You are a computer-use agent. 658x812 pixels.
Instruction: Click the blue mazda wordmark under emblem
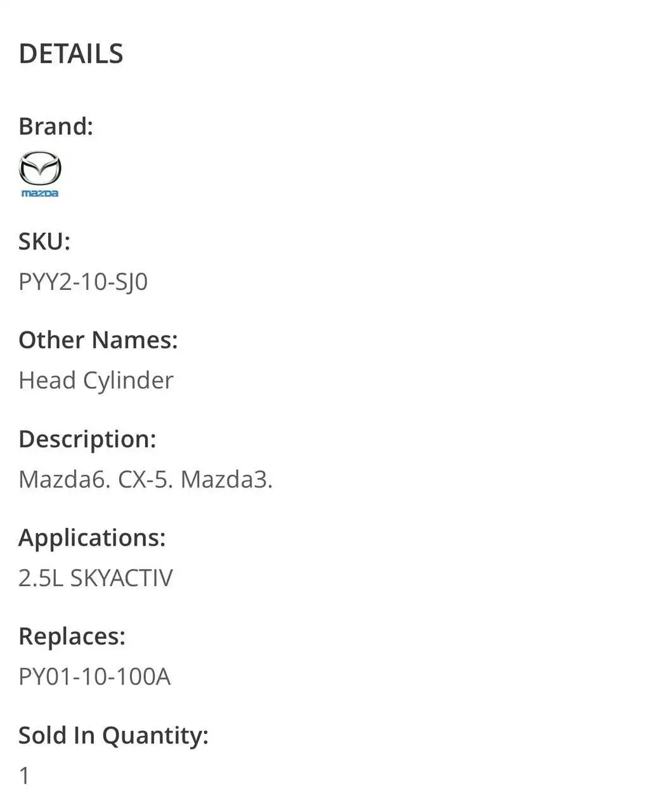[40, 193]
